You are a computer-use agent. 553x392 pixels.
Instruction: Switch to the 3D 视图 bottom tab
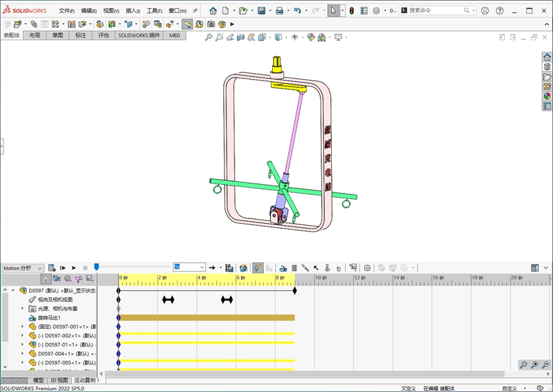pyautogui.click(x=59, y=381)
